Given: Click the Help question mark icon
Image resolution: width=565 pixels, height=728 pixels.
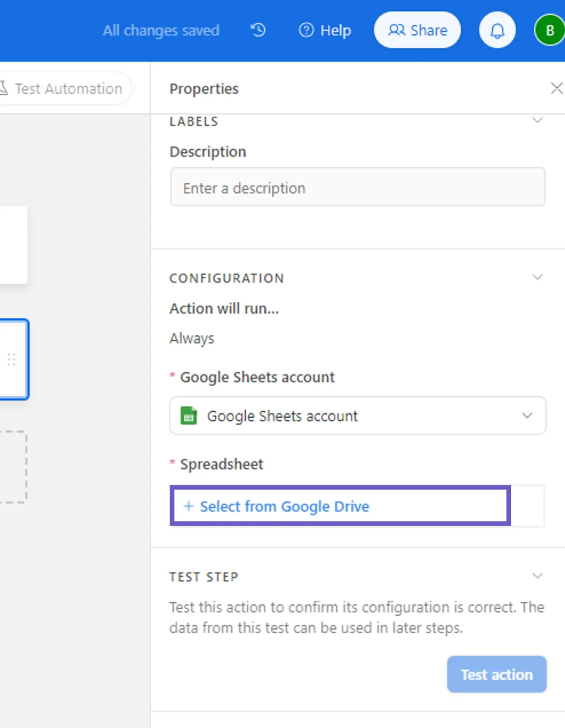Looking at the screenshot, I should [306, 30].
